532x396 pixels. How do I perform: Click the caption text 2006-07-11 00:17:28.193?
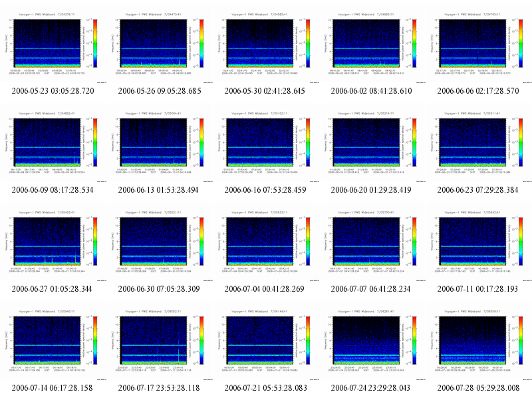pos(477,289)
